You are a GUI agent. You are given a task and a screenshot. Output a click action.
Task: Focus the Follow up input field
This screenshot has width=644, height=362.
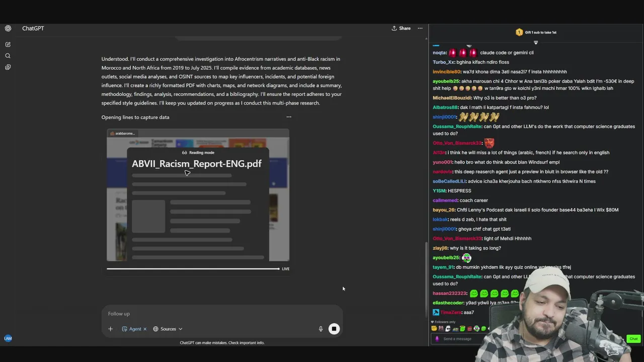point(221,314)
